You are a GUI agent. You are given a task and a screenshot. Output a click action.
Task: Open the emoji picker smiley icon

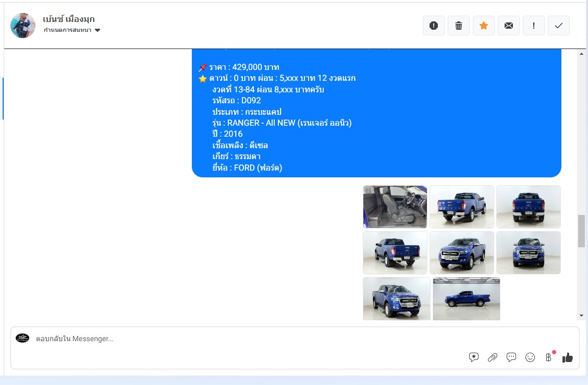[x=530, y=357]
